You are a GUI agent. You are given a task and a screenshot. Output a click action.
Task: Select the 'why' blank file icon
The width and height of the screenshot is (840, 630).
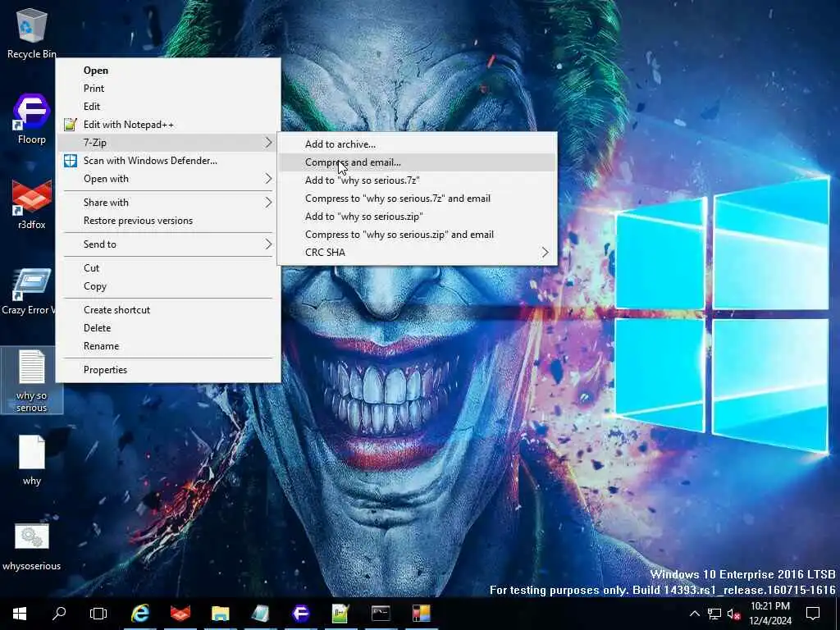click(x=32, y=459)
